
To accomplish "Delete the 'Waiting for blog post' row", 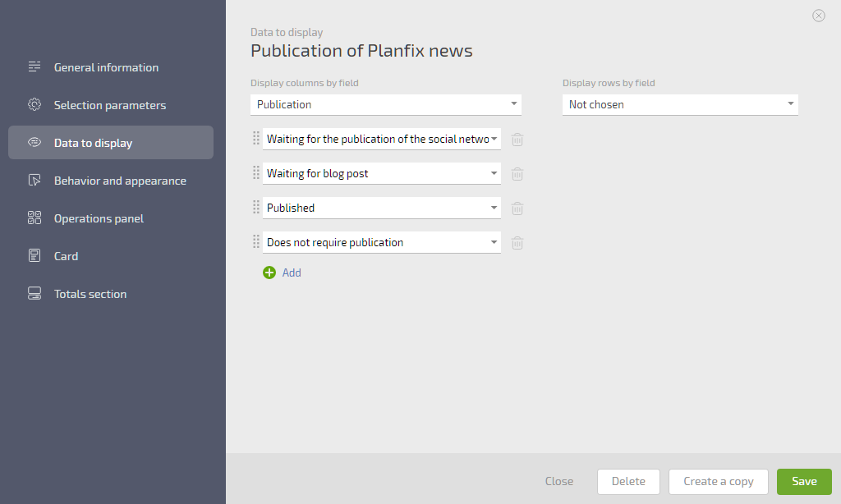I will [517, 174].
